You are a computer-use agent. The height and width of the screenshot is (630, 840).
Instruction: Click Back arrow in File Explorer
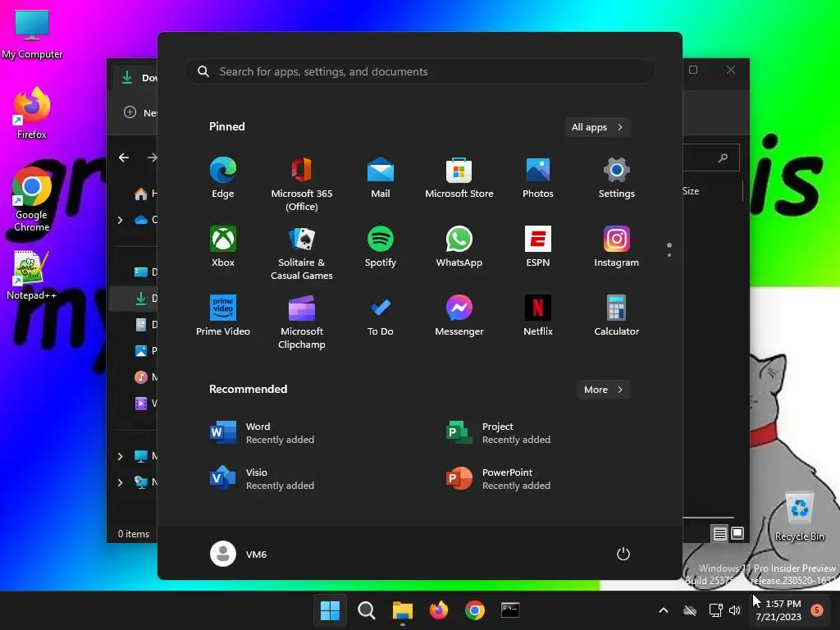click(x=124, y=157)
